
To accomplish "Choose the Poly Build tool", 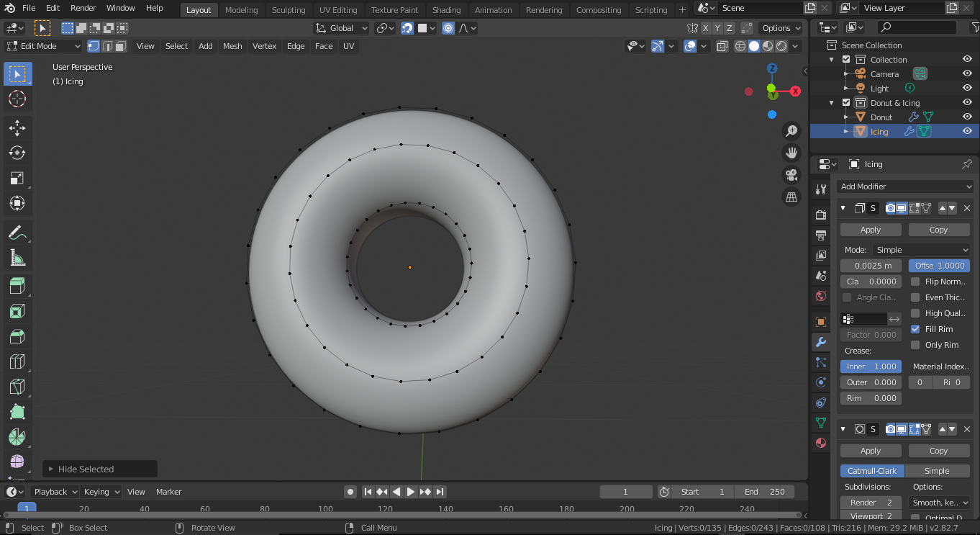I will [17, 412].
